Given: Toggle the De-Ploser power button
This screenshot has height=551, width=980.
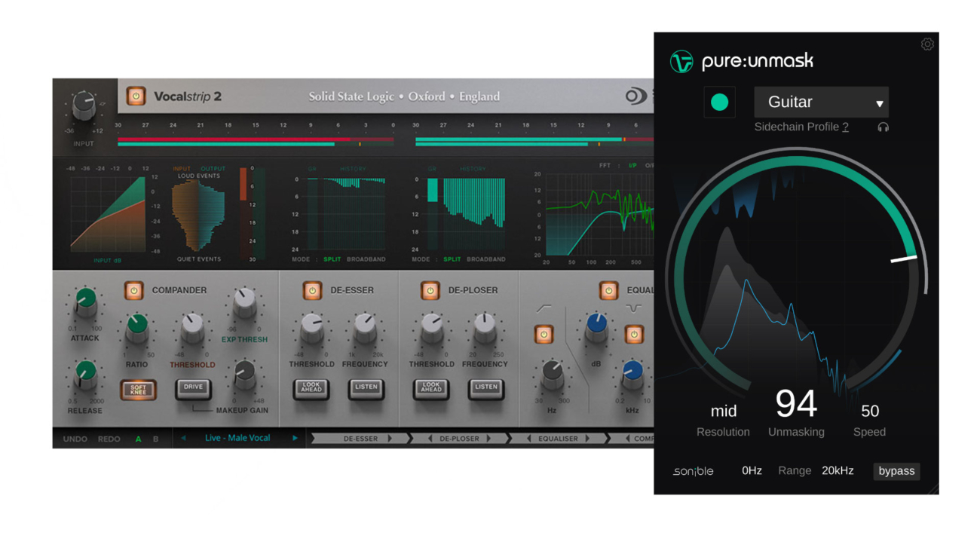Looking at the screenshot, I should click(x=430, y=290).
